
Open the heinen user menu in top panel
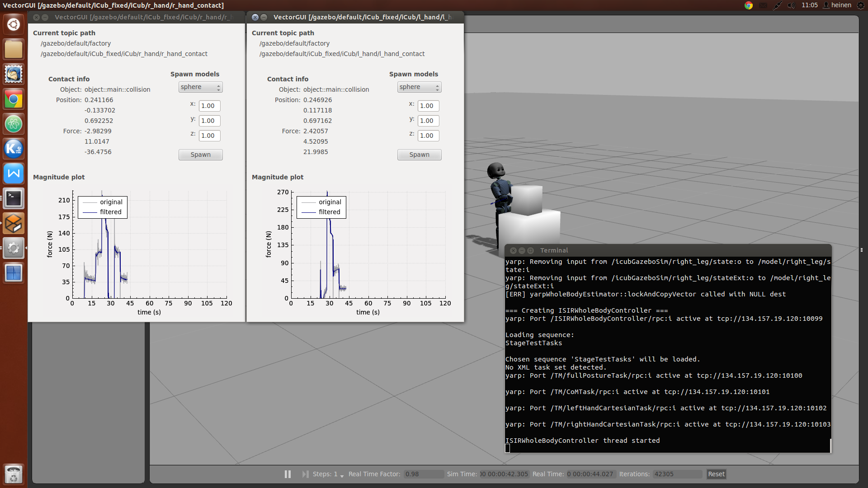coord(836,5)
